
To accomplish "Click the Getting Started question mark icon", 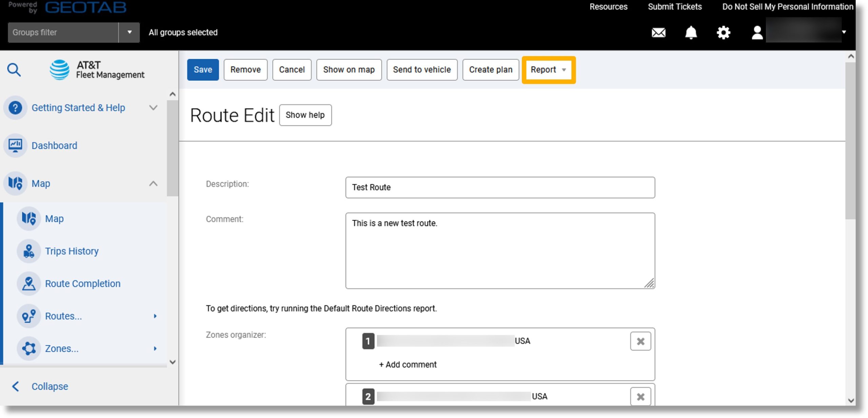I will (15, 108).
